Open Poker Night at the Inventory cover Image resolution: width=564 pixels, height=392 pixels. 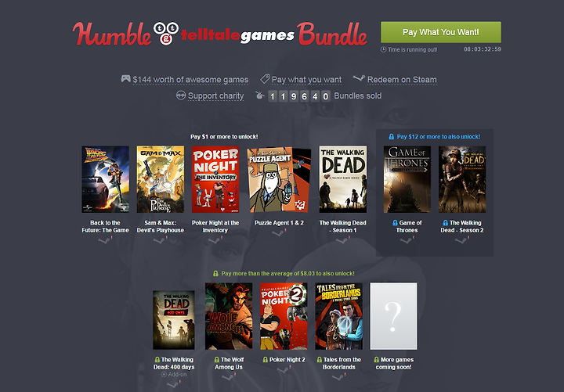tap(215, 179)
